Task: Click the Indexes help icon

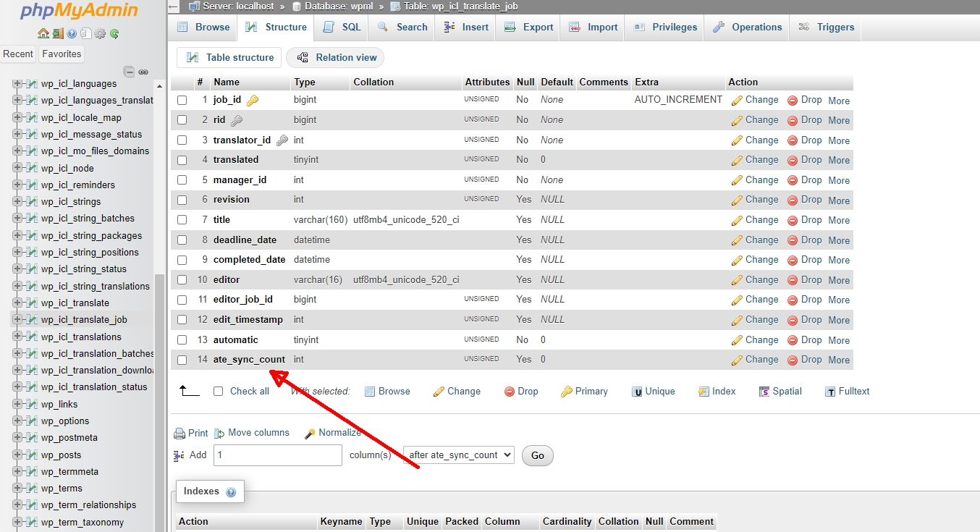Action: click(x=231, y=492)
